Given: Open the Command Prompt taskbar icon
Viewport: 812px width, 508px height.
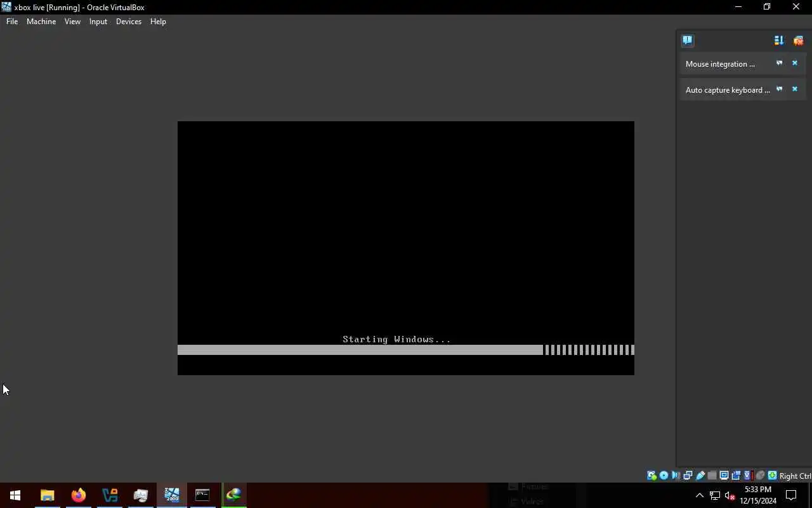Looking at the screenshot, I should [x=202, y=495].
